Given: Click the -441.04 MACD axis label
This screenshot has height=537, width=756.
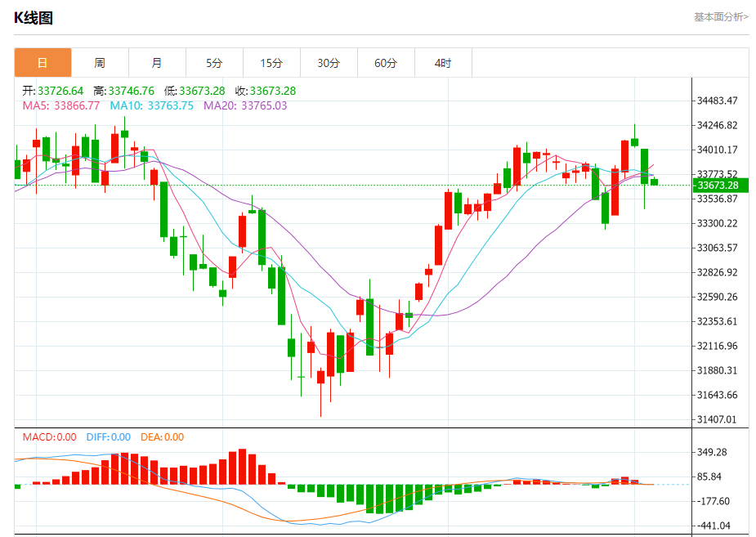Looking at the screenshot, I should 714,526.
